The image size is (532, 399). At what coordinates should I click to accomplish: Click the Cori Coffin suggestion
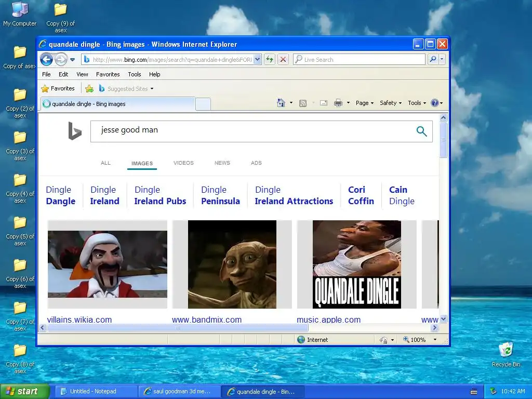(361, 195)
